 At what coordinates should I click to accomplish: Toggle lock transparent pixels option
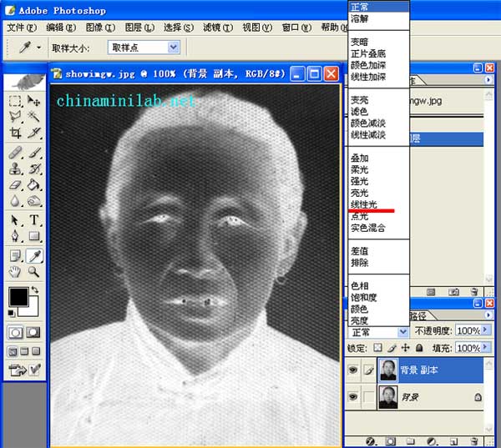pyautogui.click(x=377, y=348)
